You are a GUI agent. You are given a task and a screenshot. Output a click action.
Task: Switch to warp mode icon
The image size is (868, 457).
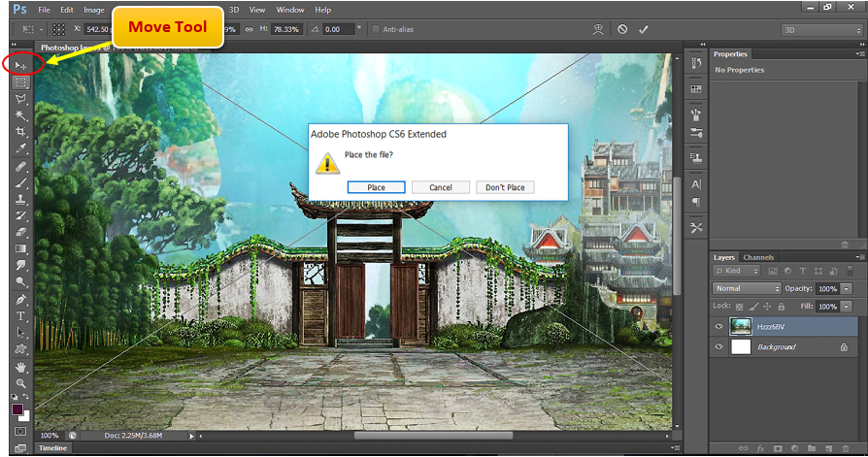598,29
